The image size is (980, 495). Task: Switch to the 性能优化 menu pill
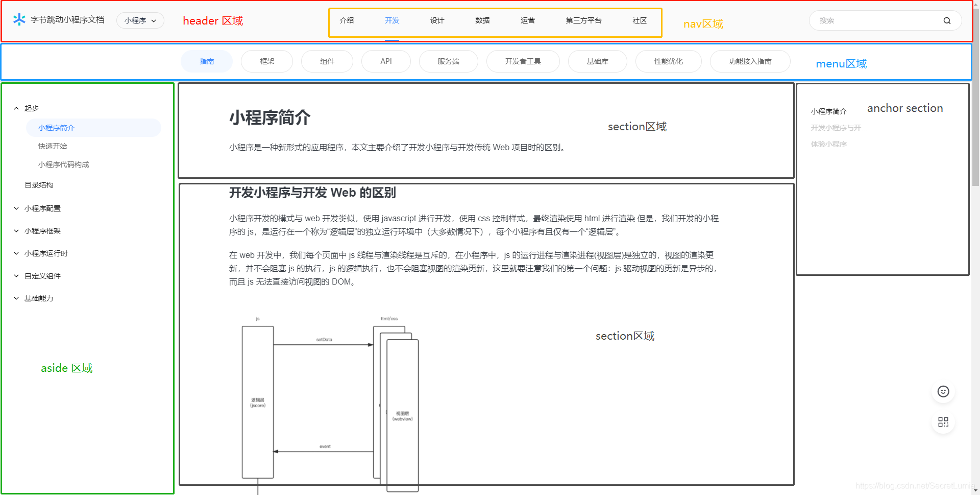668,61
